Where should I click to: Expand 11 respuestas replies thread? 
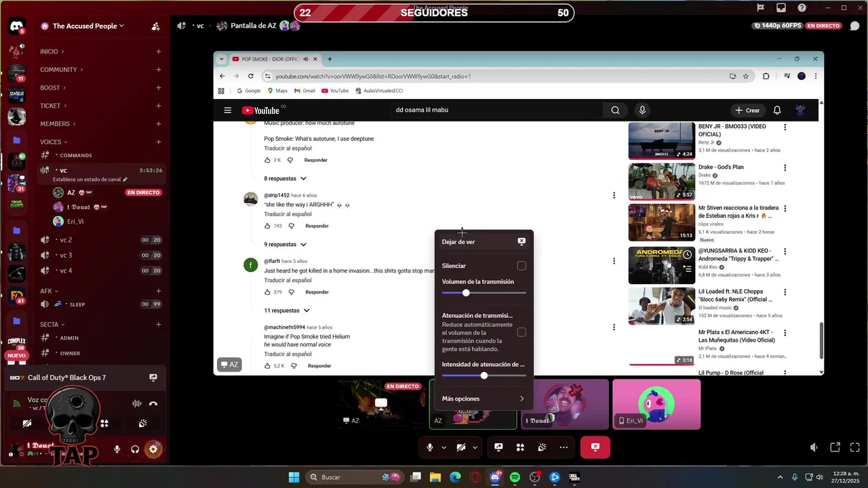click(287, 310)
